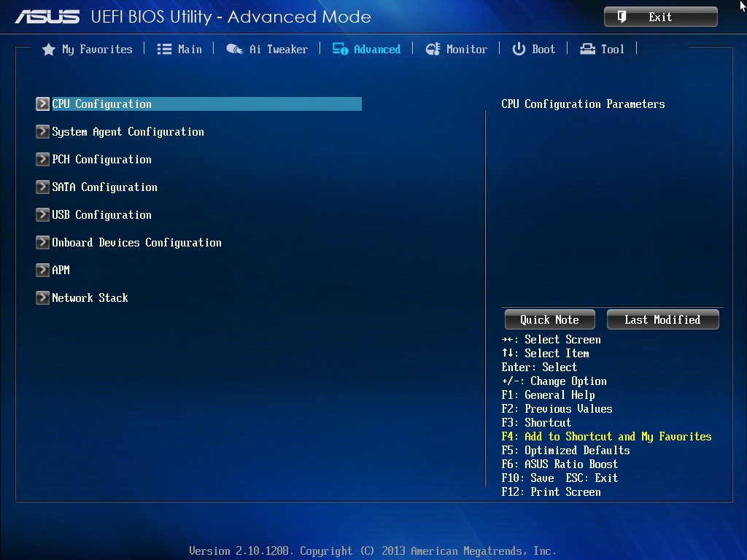Viewport: 747px width, 560px height.
Task: Click the 'F4: Add to Shortcut and My Favorites' hint
Action: click(606, 436)
